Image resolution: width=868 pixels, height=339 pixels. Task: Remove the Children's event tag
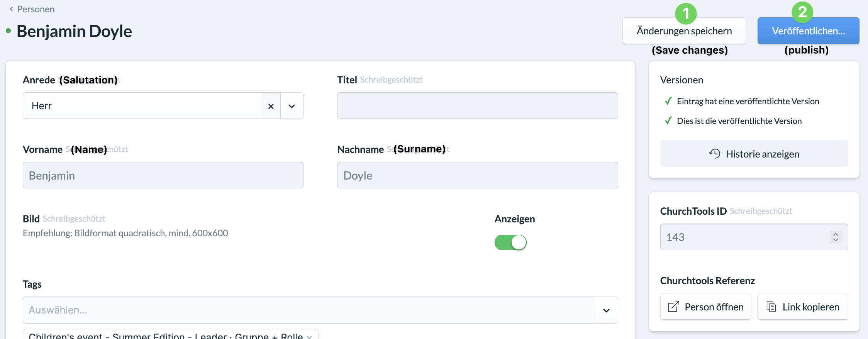click(x=309, y=337)
